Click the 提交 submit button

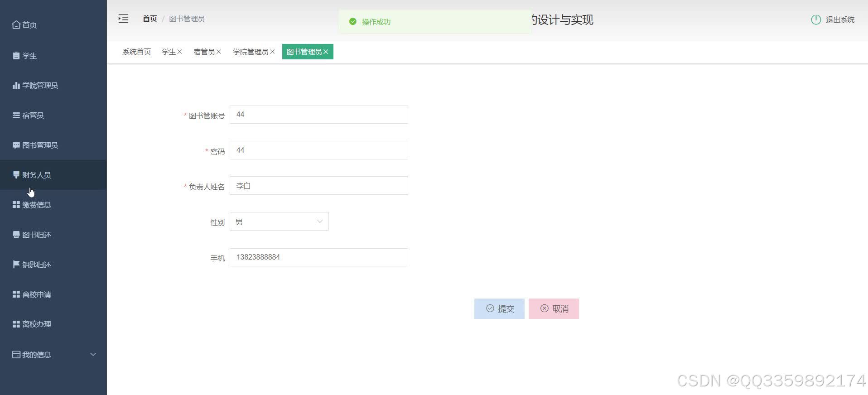coord(499,308)
